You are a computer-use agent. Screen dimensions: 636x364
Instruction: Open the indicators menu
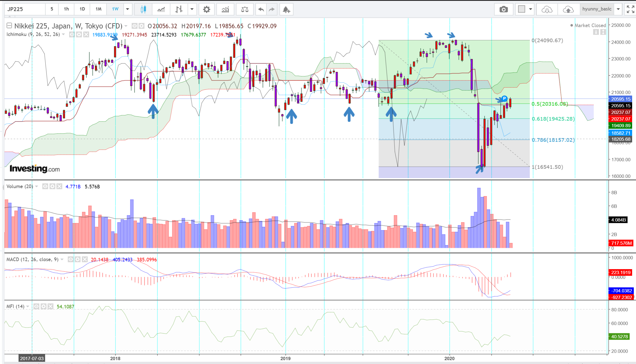pyautogui.click(x=225, y=9)
